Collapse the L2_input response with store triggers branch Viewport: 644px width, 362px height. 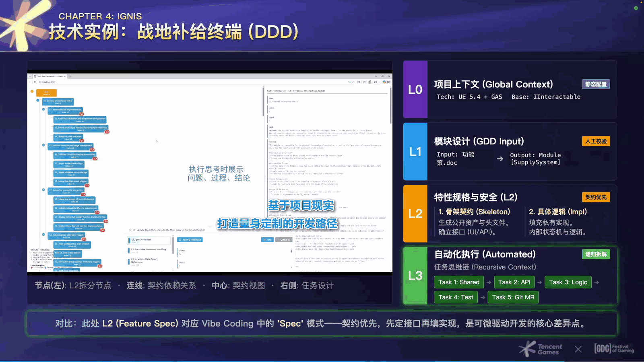43,234
